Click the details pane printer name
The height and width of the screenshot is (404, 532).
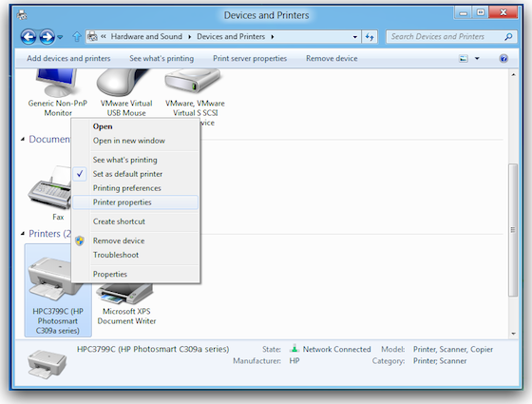tap(153, 349)
